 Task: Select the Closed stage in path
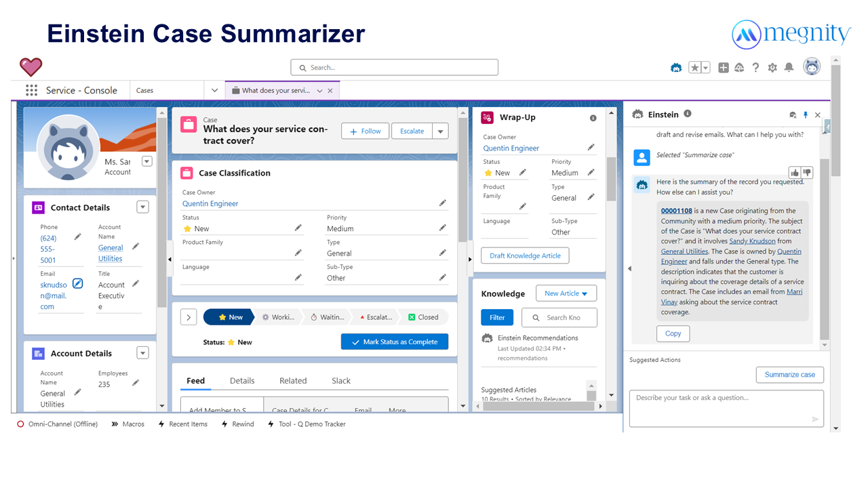pyautogui.click(x=423, y=317)
